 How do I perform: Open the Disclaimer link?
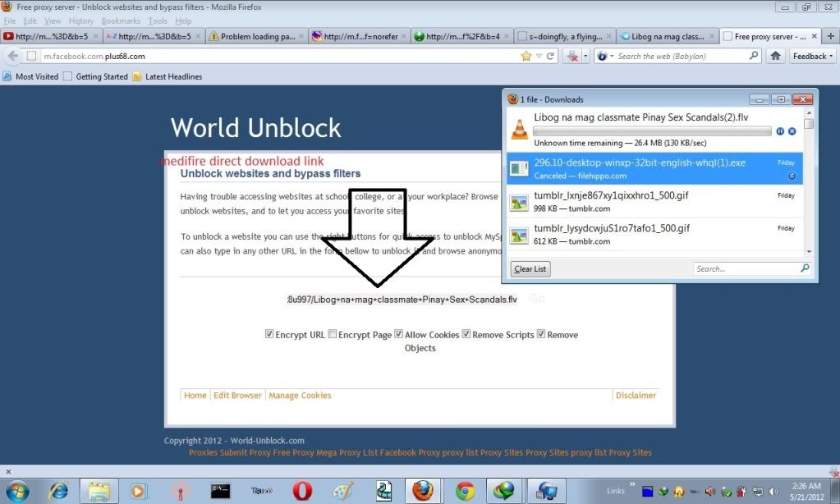636,396
